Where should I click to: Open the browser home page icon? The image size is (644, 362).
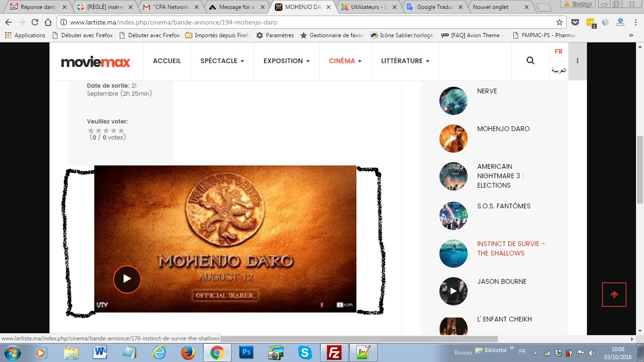coord(48,22)
